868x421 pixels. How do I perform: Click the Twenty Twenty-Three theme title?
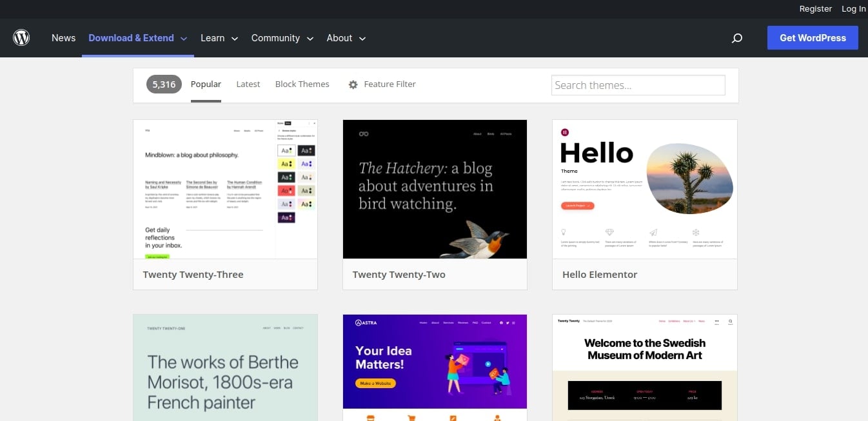click(x=193, y=275)
